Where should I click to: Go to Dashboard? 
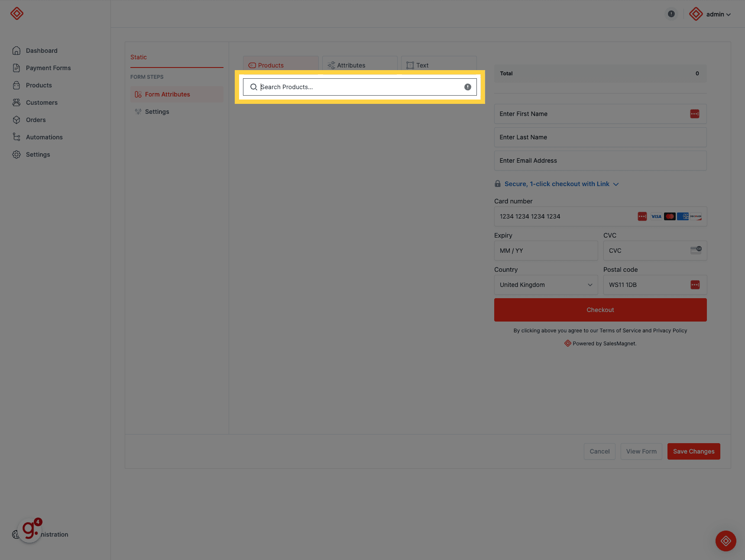point(42,51)
